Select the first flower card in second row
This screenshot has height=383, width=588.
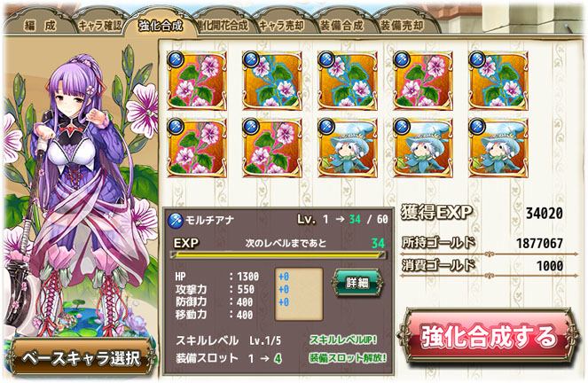tap(197, 148)
